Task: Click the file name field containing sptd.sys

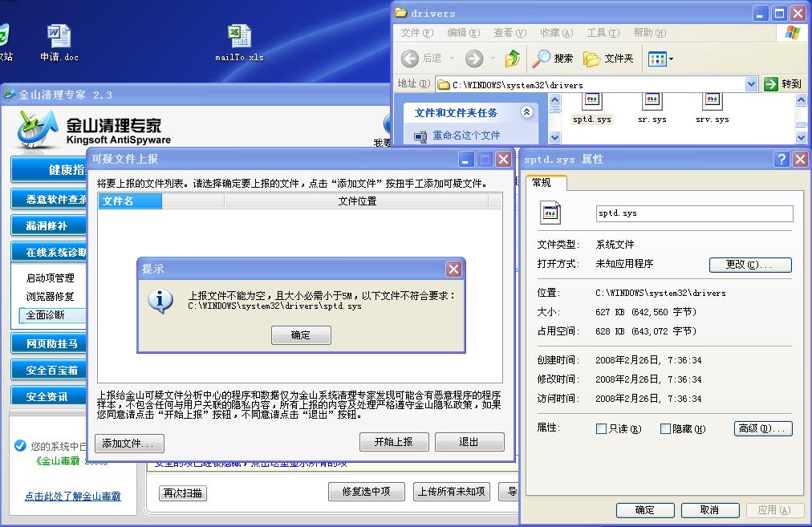Action: pos(694,213)
